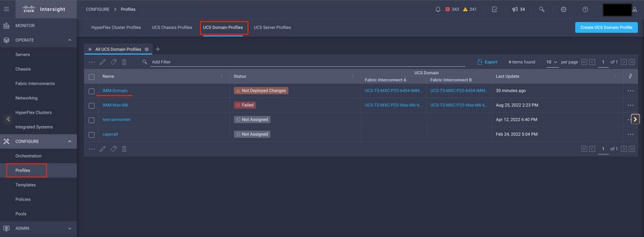Screen dimensions: 644x237
Task: Switch to UCS Server Profiles tab
Action: click(x=272, y=28)
